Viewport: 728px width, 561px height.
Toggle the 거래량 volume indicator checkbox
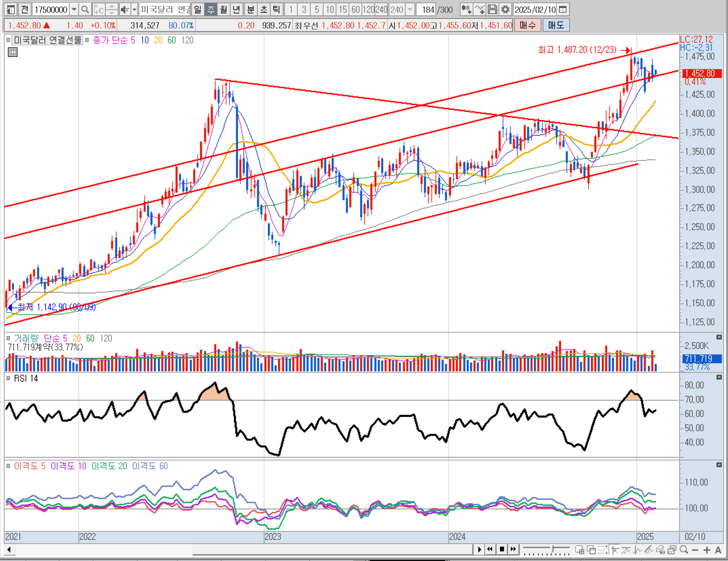pos(8,338)
